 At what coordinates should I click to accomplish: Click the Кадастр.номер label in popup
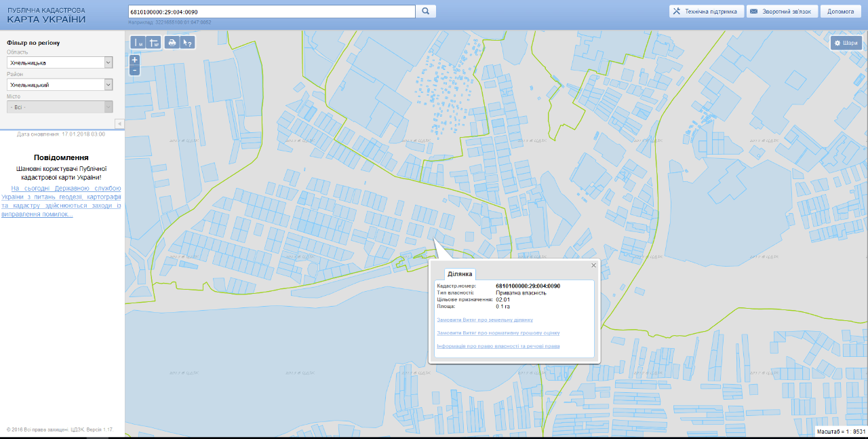457,286
